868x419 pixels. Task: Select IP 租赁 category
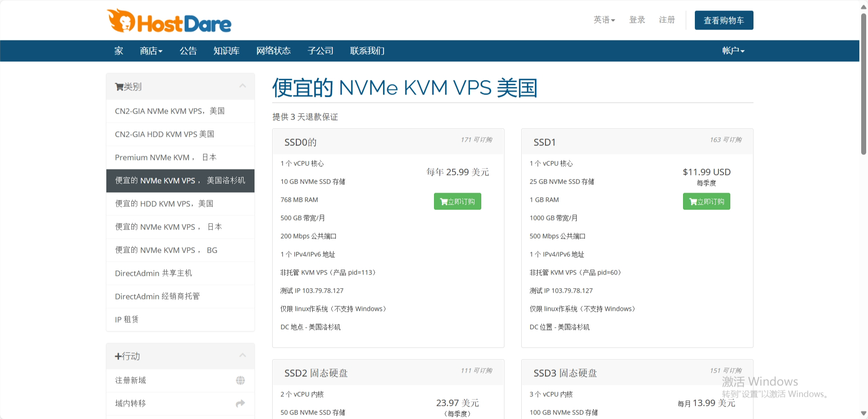click(x=127, y=319)
